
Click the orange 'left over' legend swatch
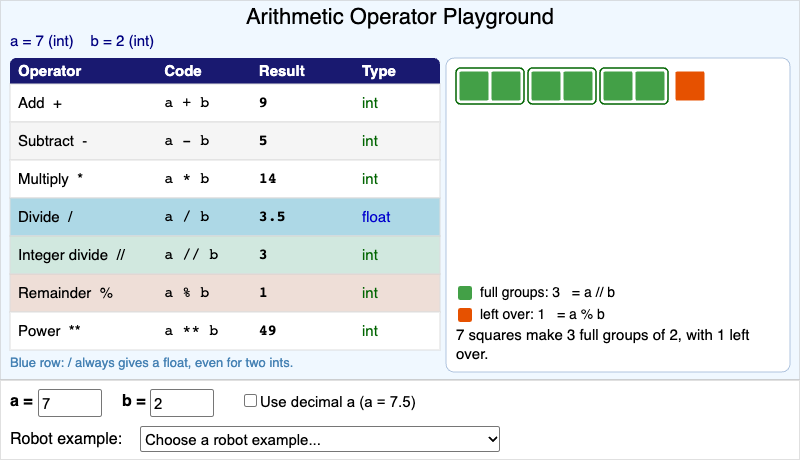[465, 315]
